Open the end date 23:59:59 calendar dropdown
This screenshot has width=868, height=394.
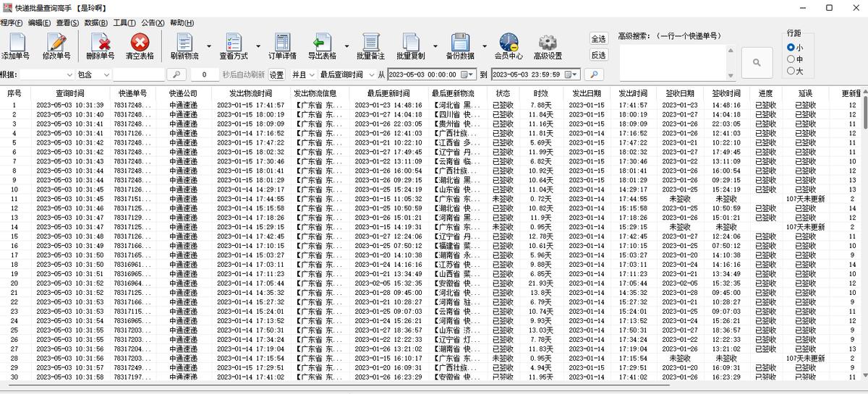click(x=571, y=74)
